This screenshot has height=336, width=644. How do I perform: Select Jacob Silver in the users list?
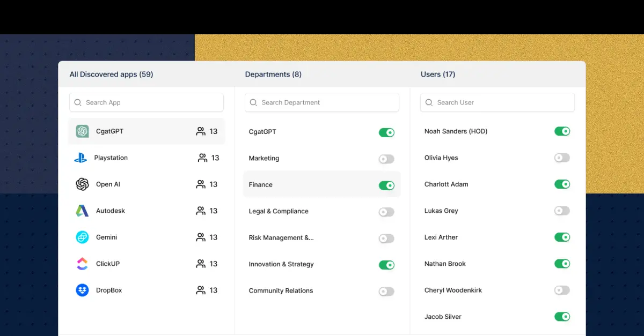pos(443,317)
